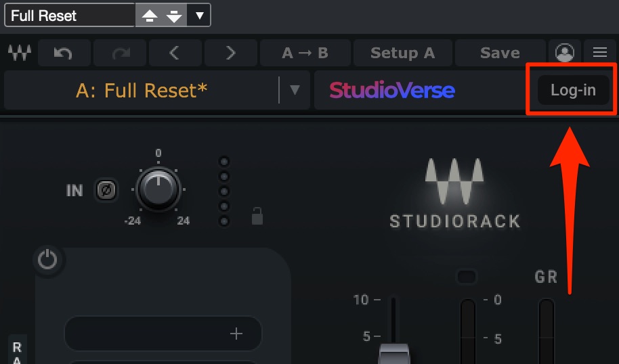The image size is (619, 364).
Task: Undo the last change
Action: pos(64,53)
